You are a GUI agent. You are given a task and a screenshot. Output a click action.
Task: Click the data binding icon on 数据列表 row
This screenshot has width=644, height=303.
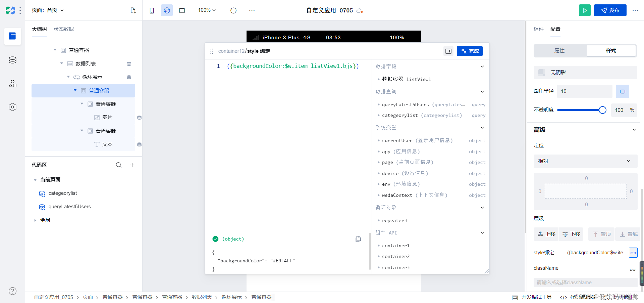click(x=129, y=64)
